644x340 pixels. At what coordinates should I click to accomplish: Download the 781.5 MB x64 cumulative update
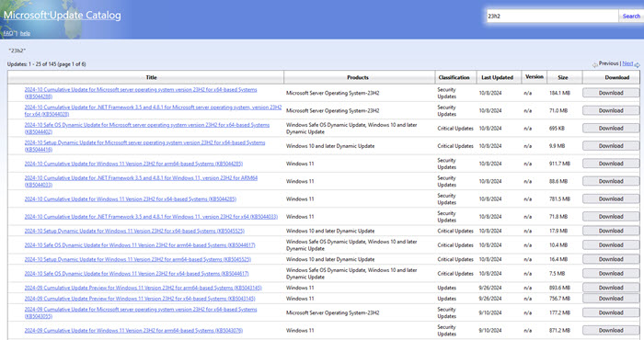611,198
